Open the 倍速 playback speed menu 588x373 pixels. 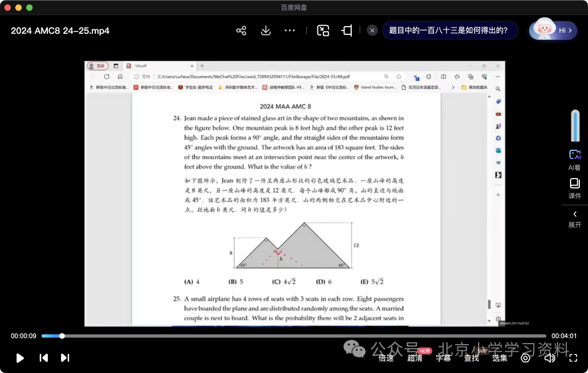pos(386,358)
